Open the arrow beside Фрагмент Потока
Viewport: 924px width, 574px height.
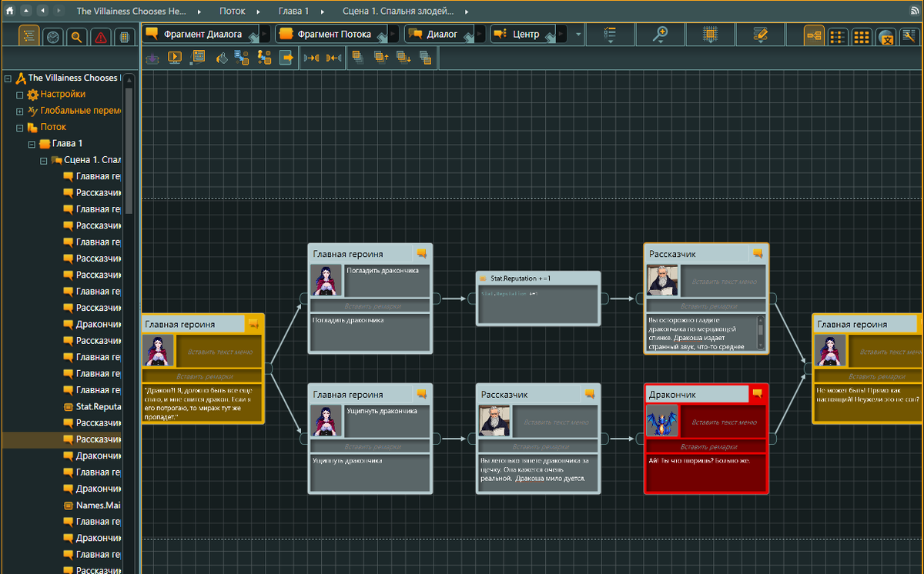pyautogui.click(x=394, y=35)
